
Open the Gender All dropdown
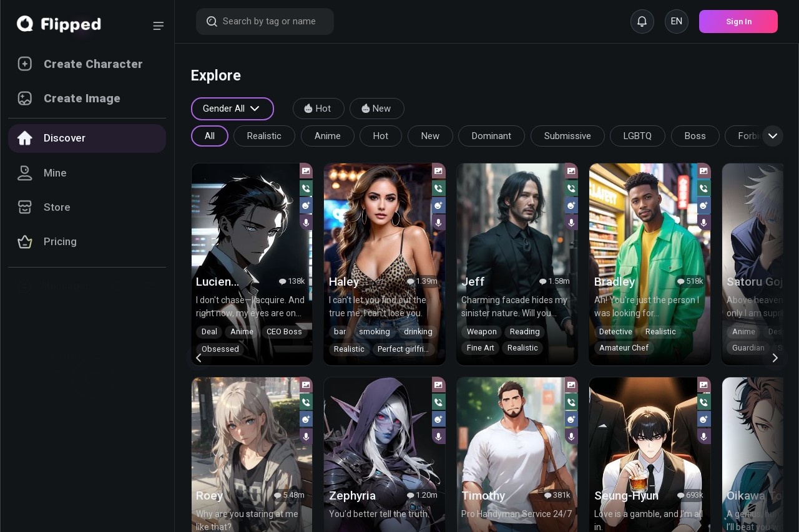pyautogui.click(x=232, y=109)
